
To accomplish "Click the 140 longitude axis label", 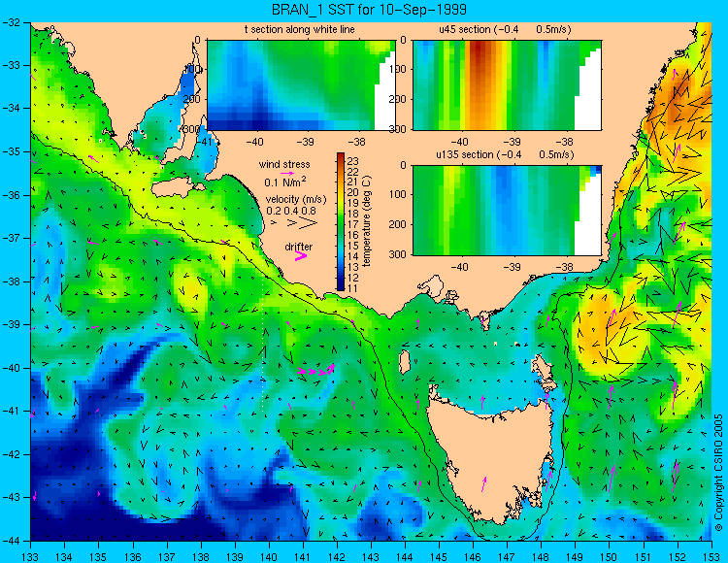I will pos(268,556).
